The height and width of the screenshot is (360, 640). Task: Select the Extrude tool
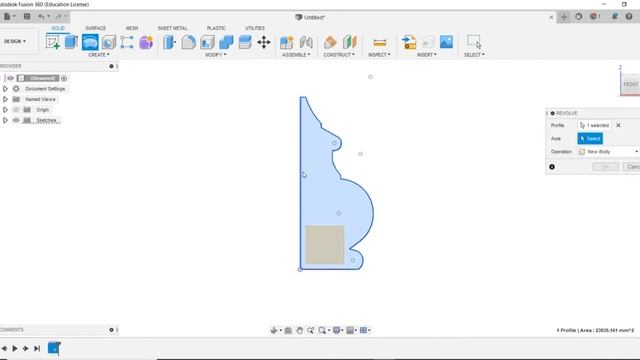coord(71,42)
